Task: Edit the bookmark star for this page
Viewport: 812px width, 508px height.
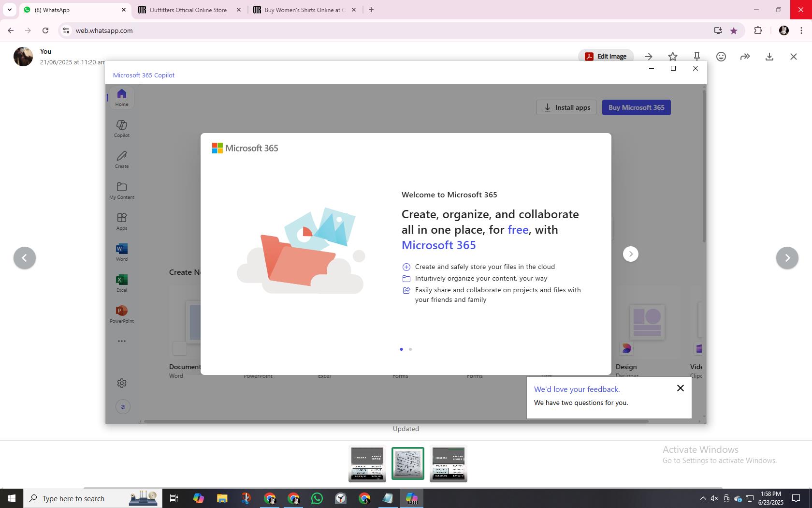Action: [734, 30]
